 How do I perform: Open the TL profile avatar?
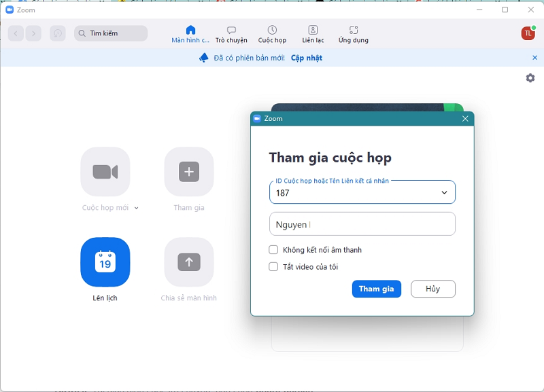point(528,33)
